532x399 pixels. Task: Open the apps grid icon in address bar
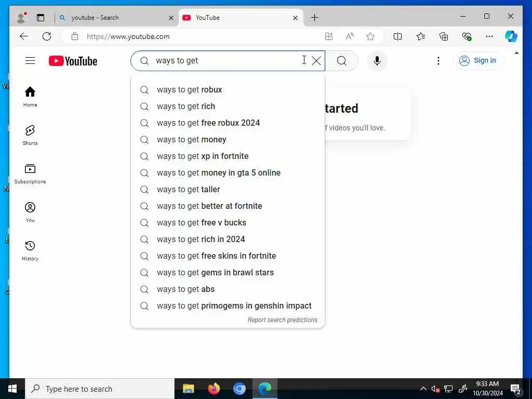(329, 36)
